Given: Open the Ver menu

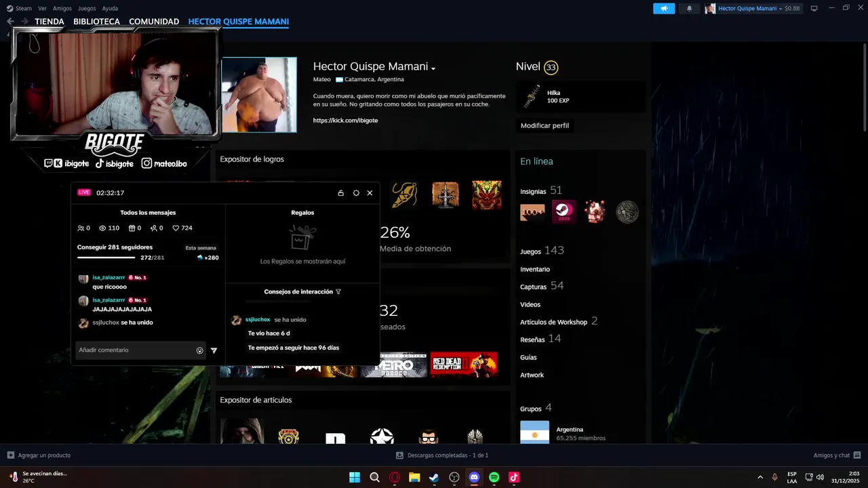Looking at the screenshot, I should 42,8.
